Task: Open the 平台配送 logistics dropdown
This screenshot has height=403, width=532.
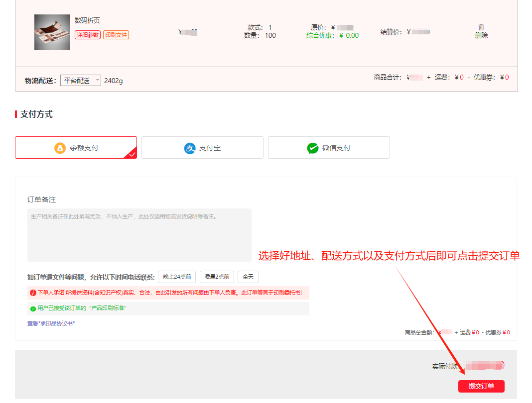Action: click(x=81, y=81)
